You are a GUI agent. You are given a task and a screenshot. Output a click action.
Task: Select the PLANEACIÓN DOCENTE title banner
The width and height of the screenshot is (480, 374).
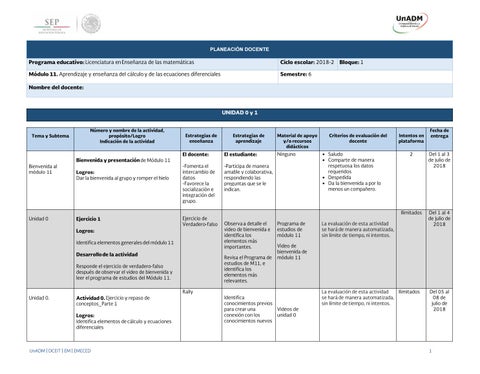coord(239,49)
